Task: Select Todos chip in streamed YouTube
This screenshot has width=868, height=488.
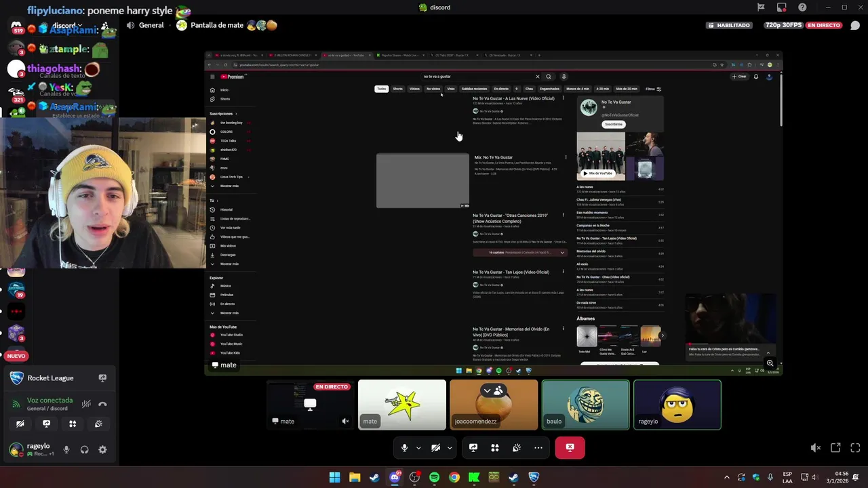Action: 382,89
